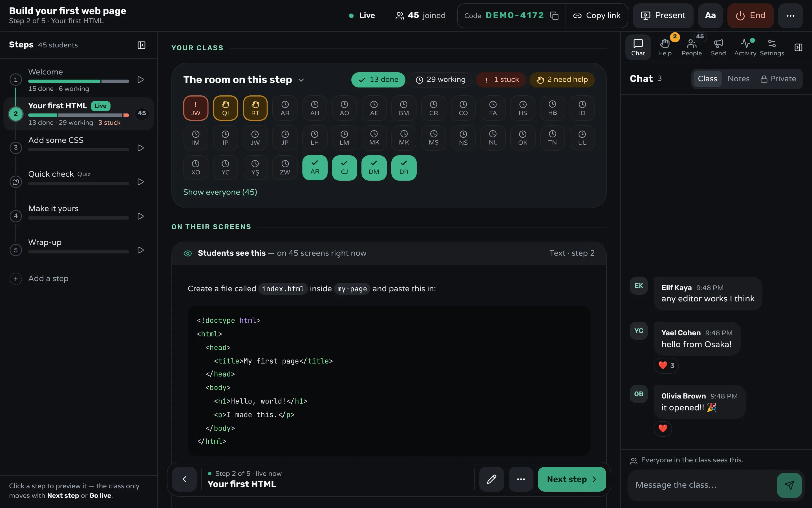Viewport: 812px width, 508px height.
Task: Collapse the right chat panel
Action: pyautogui.click(x=798, y=48)
